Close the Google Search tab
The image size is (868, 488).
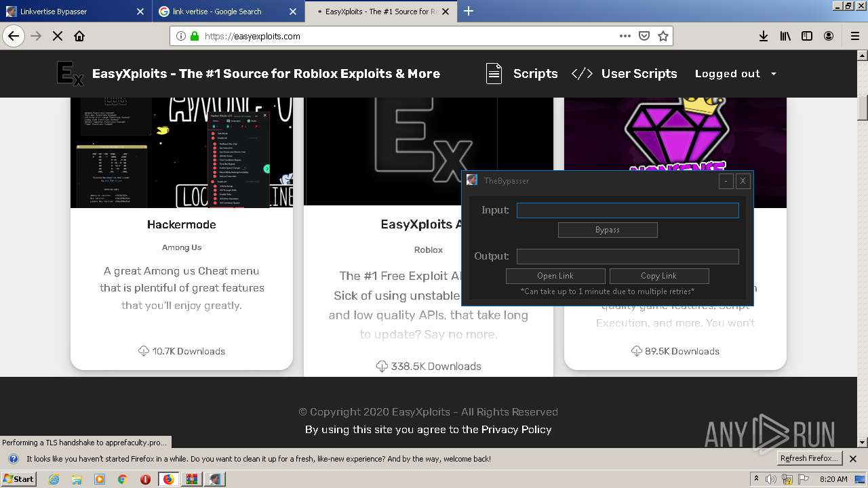pos(293,12)
